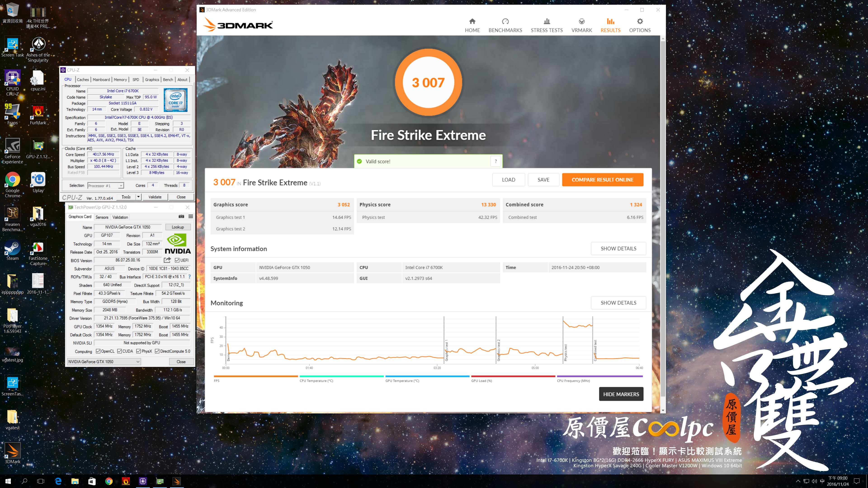The image size is (868, 488).
Task: Open File Explorer from the taskbar
Action: [x=75, y=481]
